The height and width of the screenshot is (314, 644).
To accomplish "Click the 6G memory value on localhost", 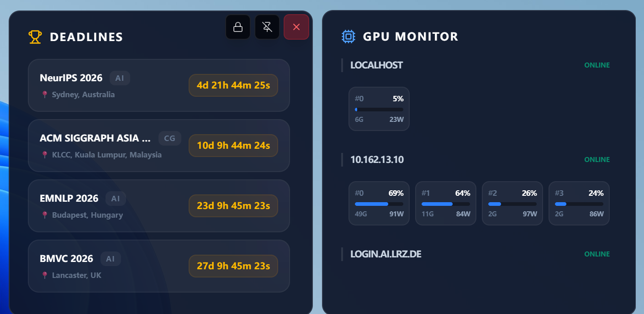I will (359, 120).
